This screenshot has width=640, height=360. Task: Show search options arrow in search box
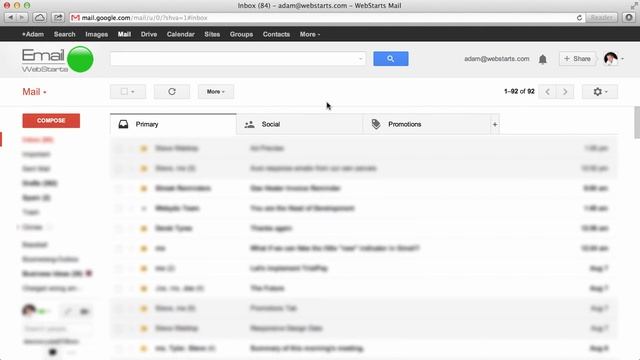click(360, 59)
